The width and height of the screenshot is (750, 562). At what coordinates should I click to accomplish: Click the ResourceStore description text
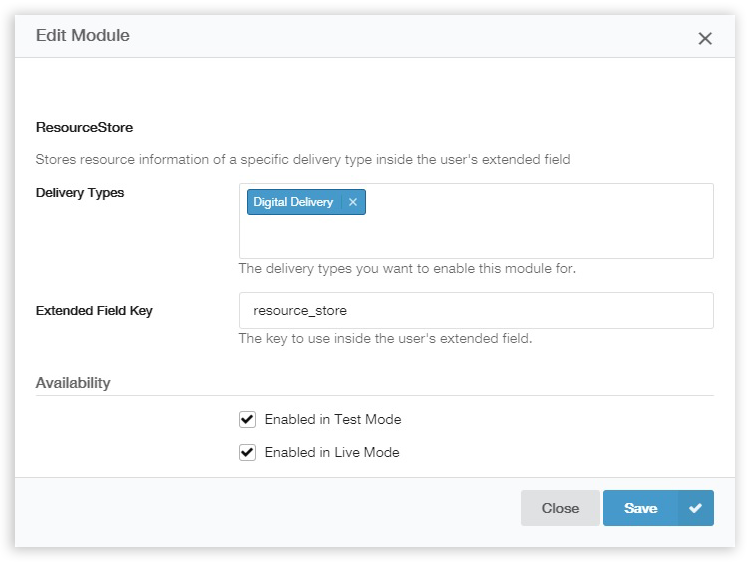point(303,159)
